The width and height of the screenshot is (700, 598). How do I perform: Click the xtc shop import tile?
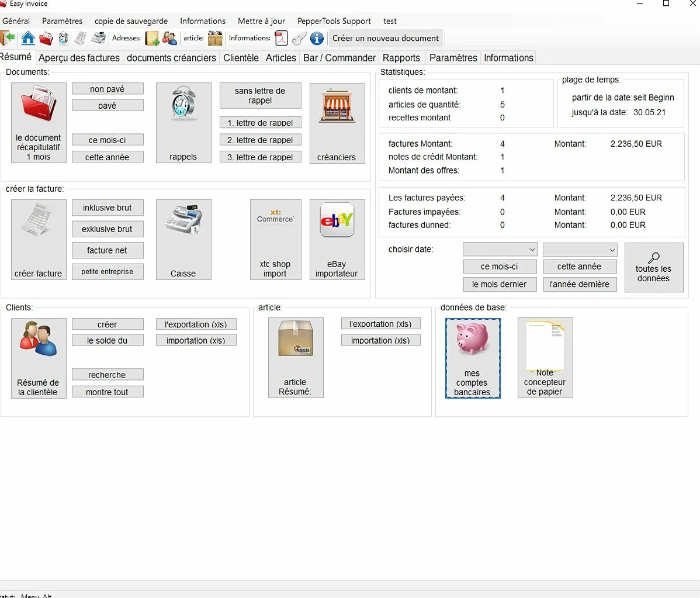[275, 240]
